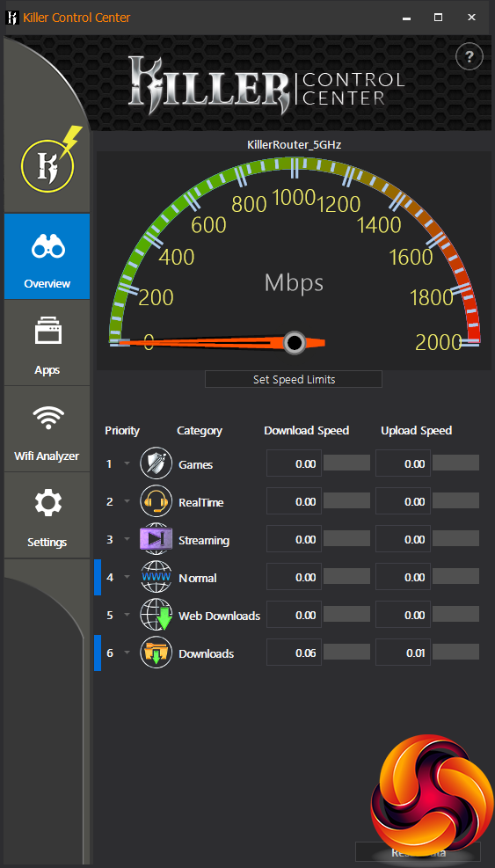This screenshot has height=868, width=495.
Task: Click the Overview binoculars icon
Action: 48,247
